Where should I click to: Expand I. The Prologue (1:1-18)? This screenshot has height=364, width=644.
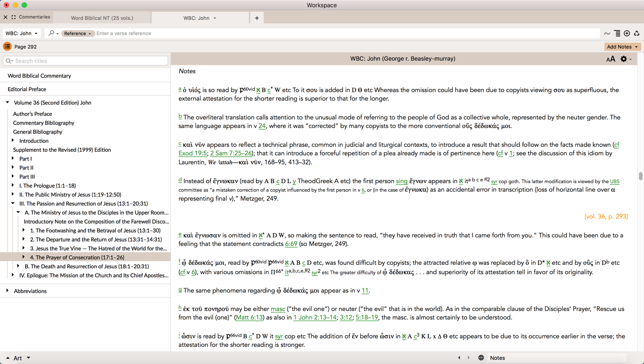point(13,185)
